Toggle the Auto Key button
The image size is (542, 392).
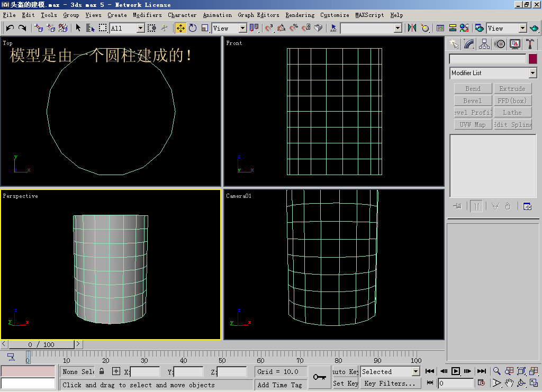coord(345,371)
